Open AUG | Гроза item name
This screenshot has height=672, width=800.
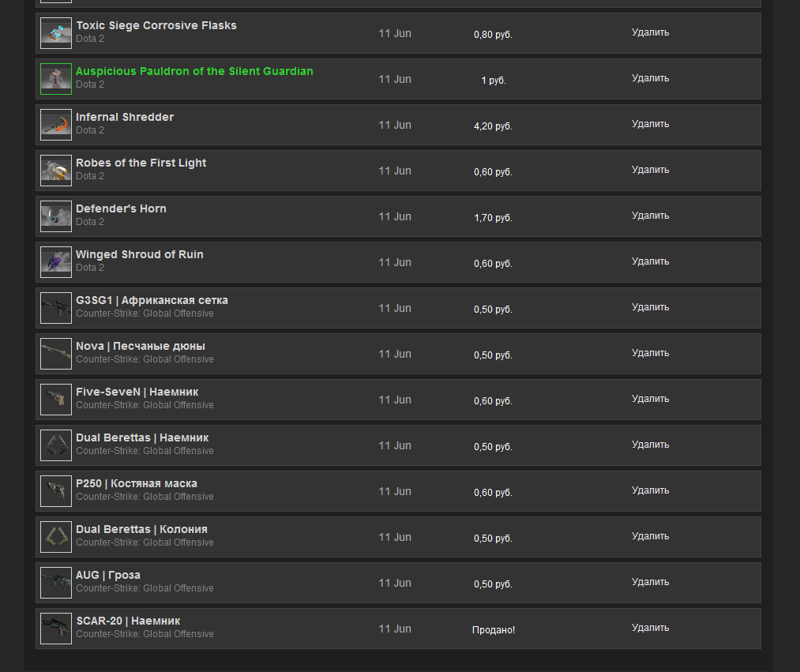pos(108,575)
